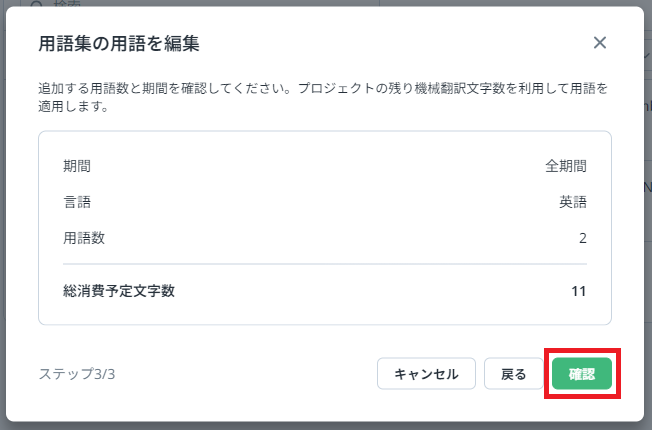The width and height of the screenshot is (652, 430).
Task: Go back with the 戻る button
Action: click(x=513, y=374)
